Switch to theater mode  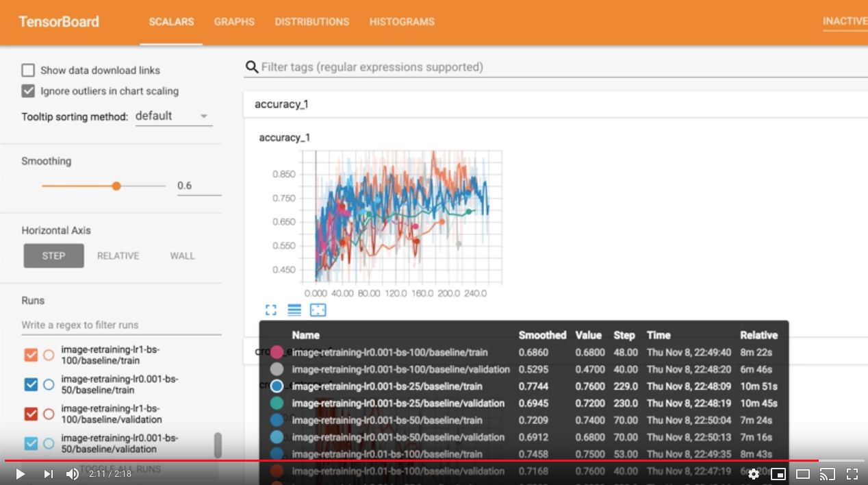pos(803,473)
